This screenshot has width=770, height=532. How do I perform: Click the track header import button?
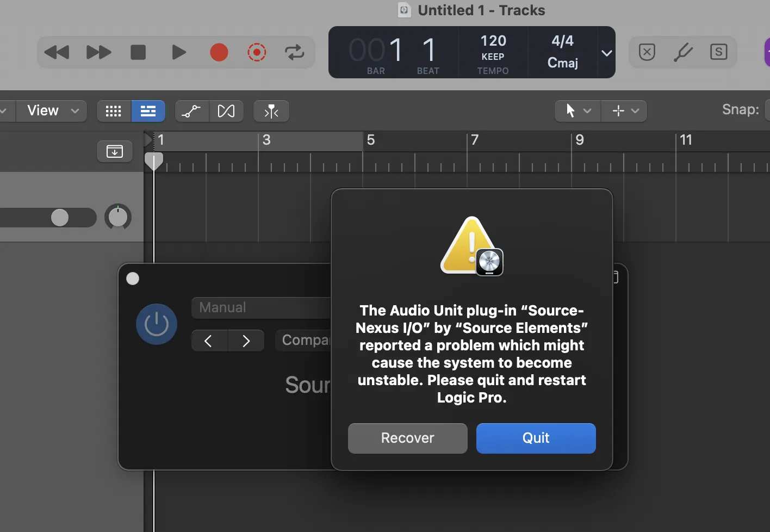(x=115, y=151)
